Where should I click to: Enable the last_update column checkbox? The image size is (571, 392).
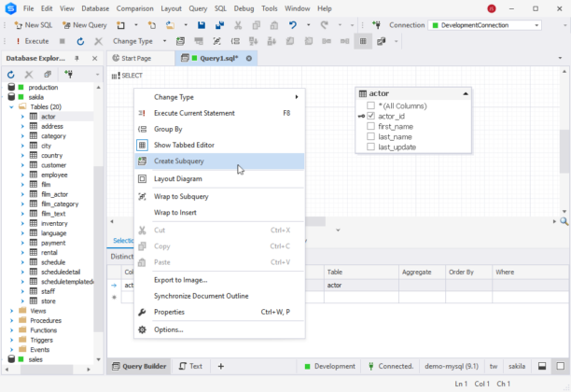coord(371,147)
